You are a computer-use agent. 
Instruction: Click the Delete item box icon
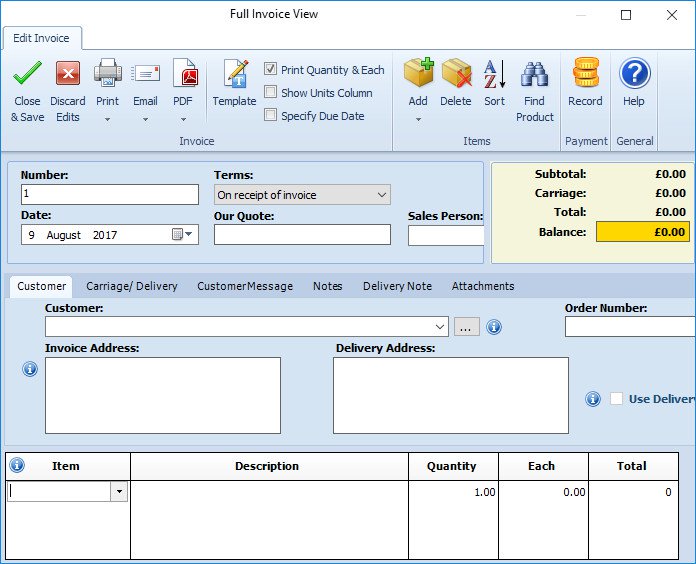(456, 74)
